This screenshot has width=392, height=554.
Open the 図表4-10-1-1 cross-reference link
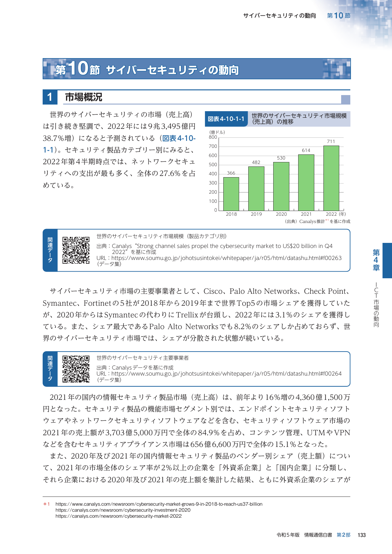(x=179, y=138)
